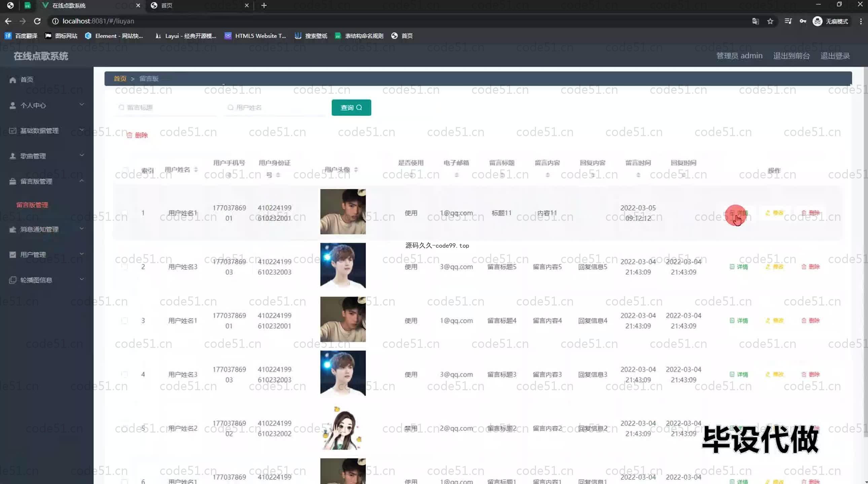This screenshot has height=484, width=868.
Task: Open the media control playlist icon
Action: tap(788, 21)
